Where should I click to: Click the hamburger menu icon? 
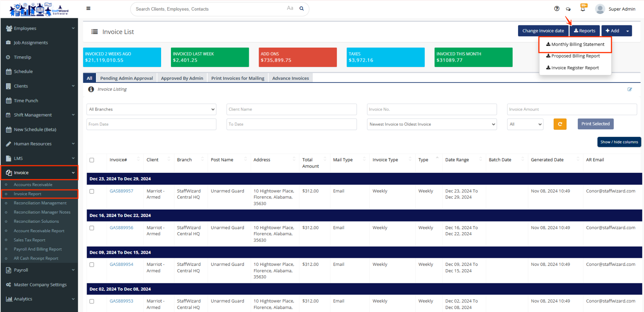(88, 8)
